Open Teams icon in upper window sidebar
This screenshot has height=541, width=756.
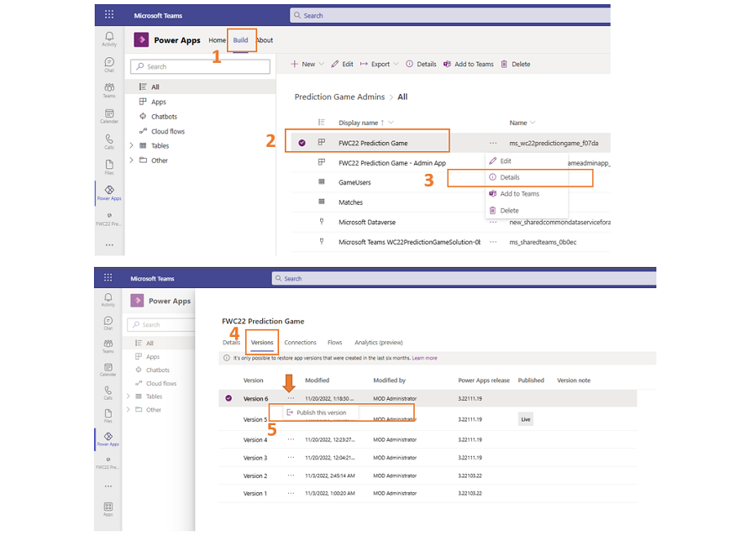(109, 90)
